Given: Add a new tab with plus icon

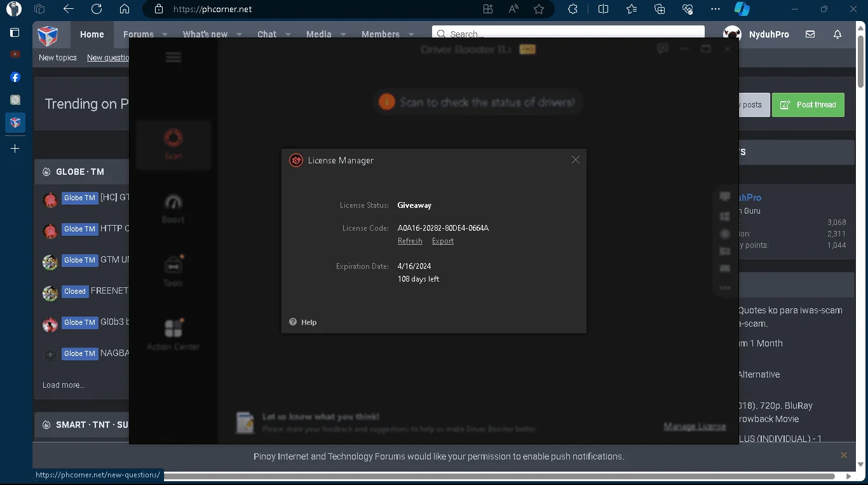Looking at the screenshot, I should 15,148.
